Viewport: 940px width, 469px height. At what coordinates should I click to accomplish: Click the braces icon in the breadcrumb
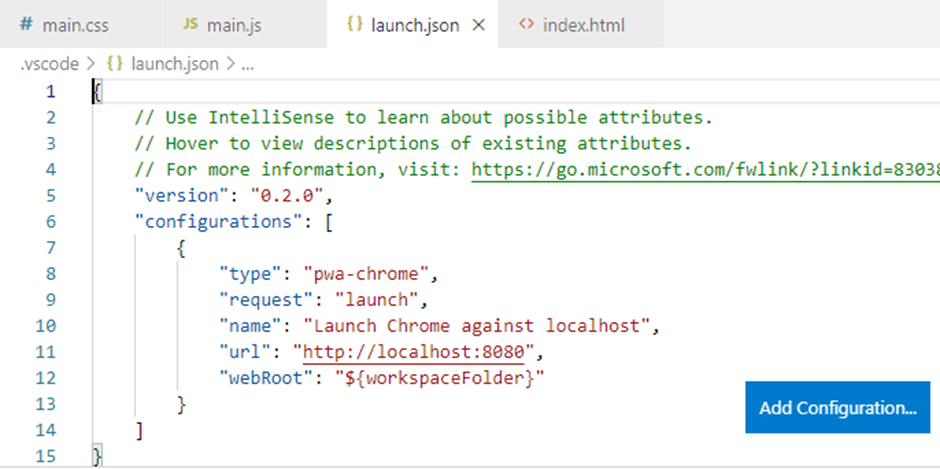tap(114, 64)
